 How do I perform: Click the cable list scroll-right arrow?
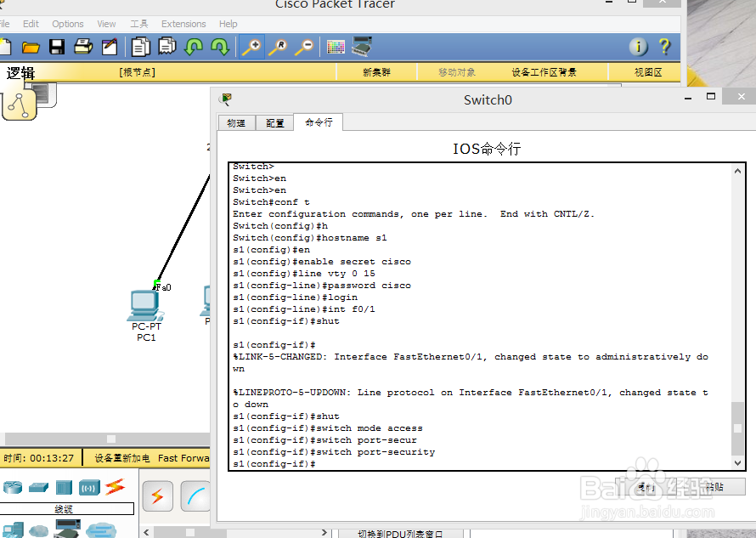(324, 533)
